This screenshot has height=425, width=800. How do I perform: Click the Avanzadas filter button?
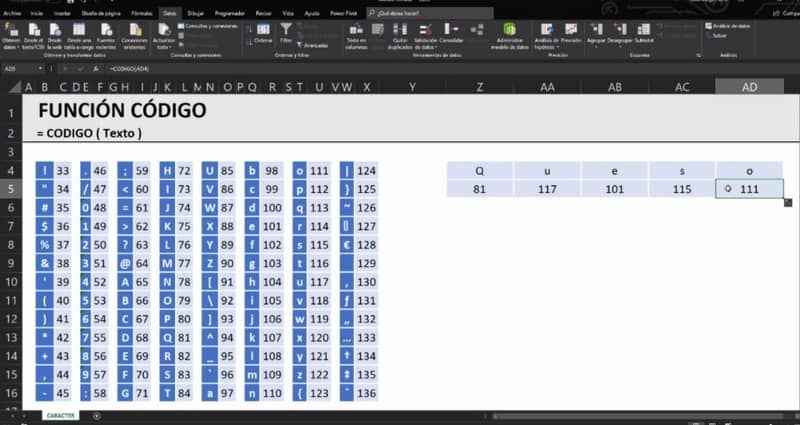click(314, 45)
